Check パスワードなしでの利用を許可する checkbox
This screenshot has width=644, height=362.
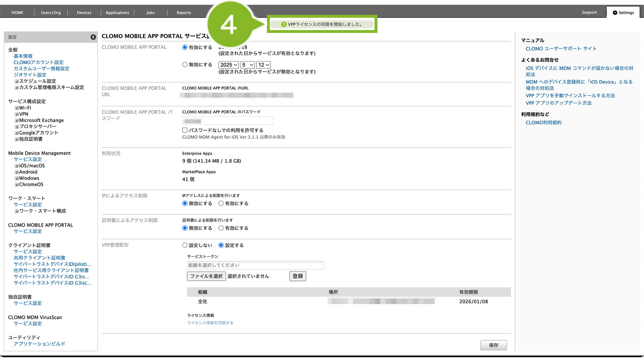185,130
